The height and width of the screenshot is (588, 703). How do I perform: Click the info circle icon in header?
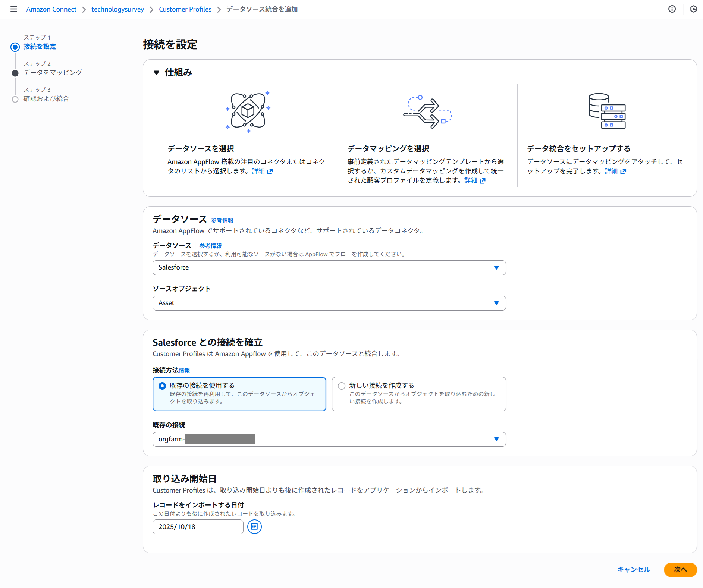672,9
